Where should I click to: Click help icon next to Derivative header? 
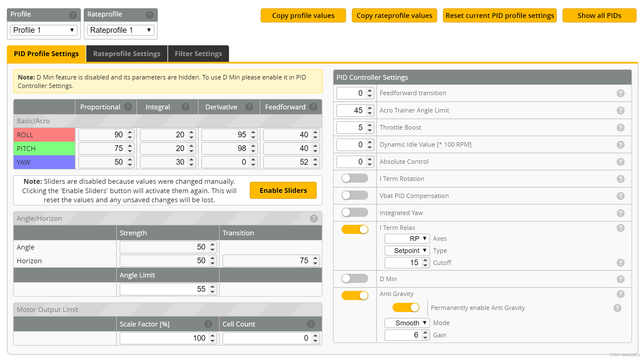pyautogui.click(x=249, y=107)
